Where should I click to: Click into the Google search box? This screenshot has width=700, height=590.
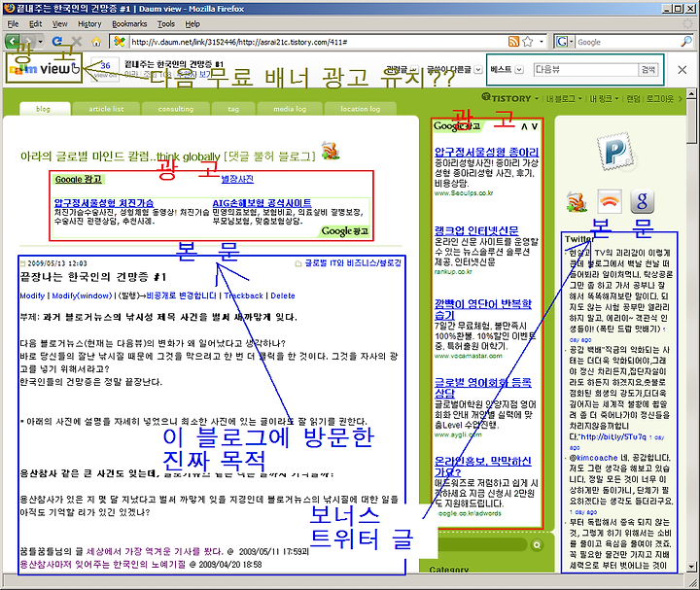click(x=627, y=42)
